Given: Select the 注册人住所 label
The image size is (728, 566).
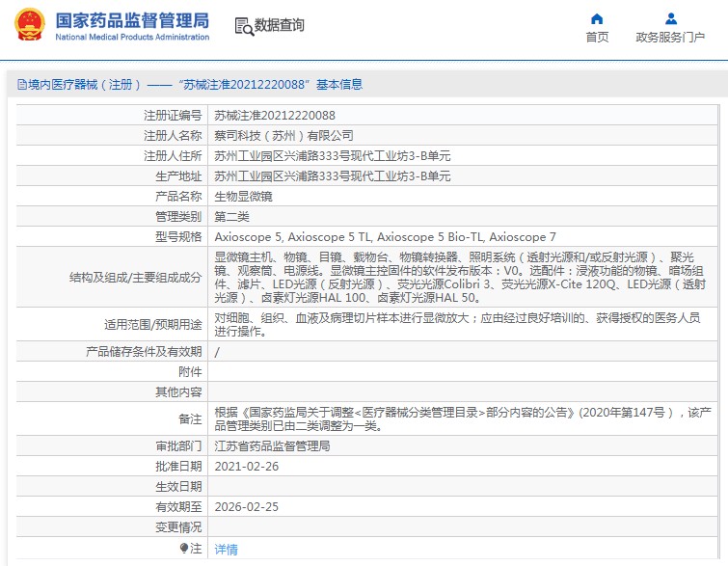Looking at the screenshot, I should [x=173, y=155].
